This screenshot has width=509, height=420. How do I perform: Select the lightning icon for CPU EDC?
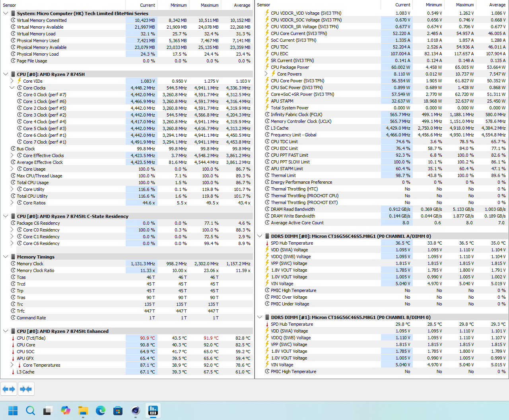267,54
